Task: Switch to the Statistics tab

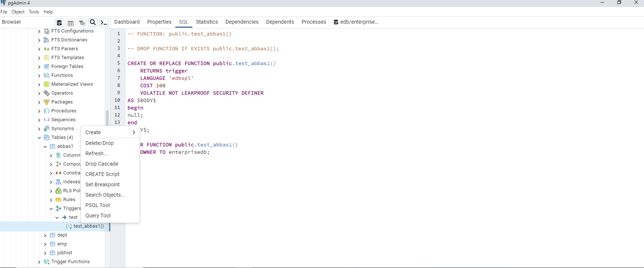Action: coord(207,22)
